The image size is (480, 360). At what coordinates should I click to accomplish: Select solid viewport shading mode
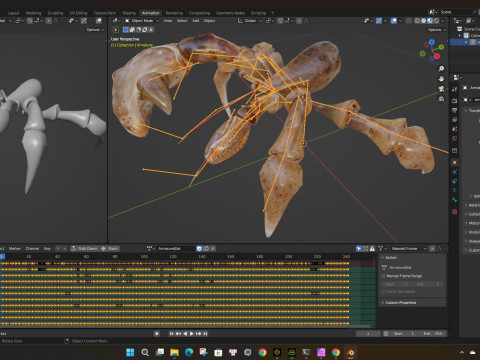[x=423, y=21]
